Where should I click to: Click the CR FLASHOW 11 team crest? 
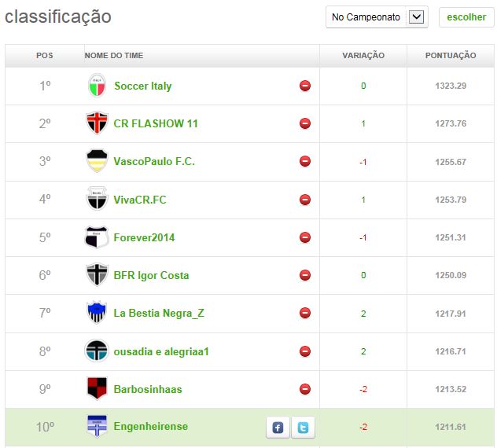click(96, 123)
